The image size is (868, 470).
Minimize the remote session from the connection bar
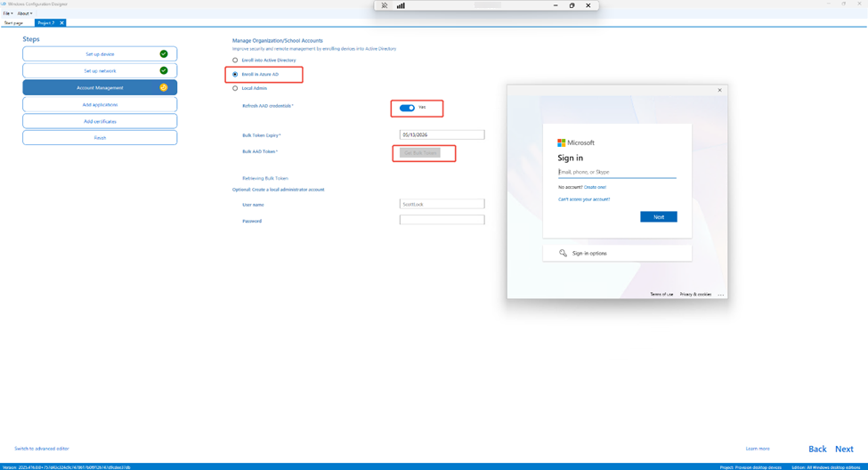[x=556, y=5]
